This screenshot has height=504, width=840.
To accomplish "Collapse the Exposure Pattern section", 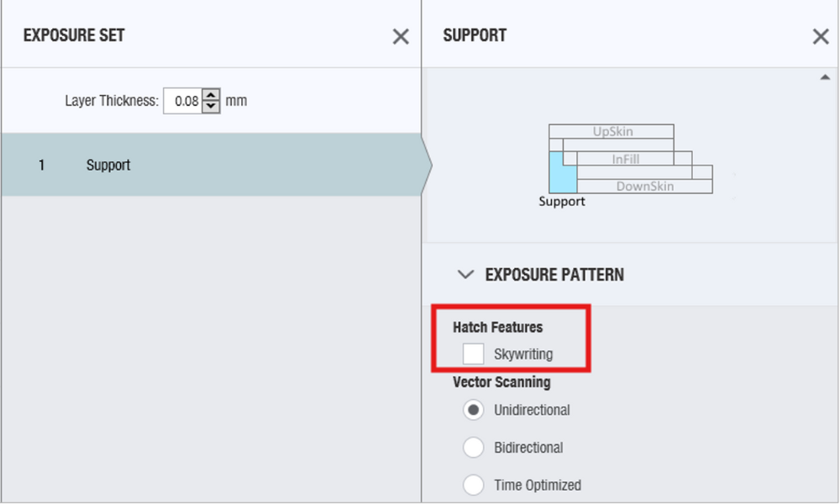I will [x=465, y=275].
